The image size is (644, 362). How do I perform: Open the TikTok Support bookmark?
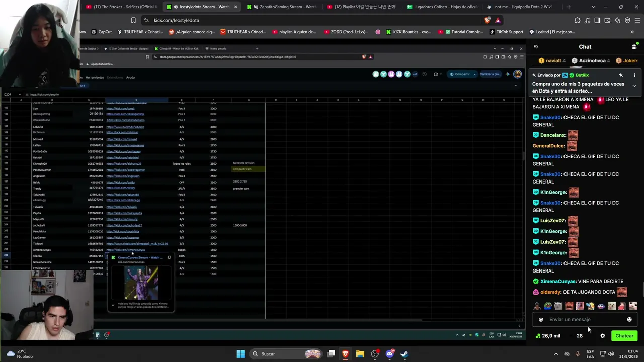506,32
